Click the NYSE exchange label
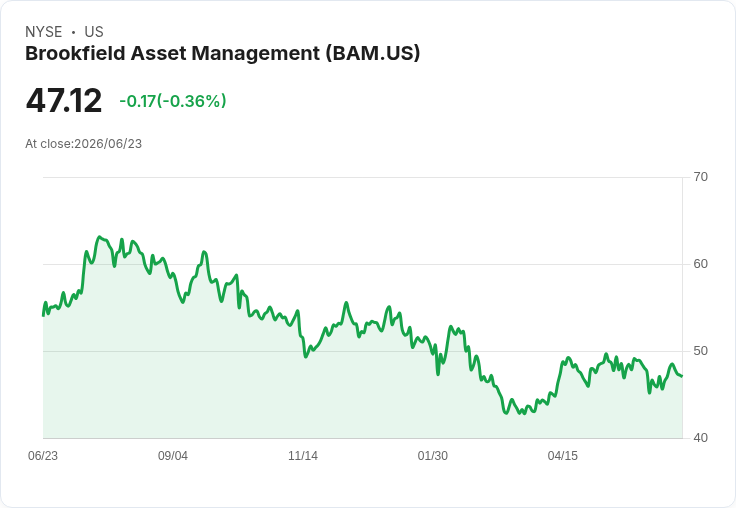 coord(44,32)
